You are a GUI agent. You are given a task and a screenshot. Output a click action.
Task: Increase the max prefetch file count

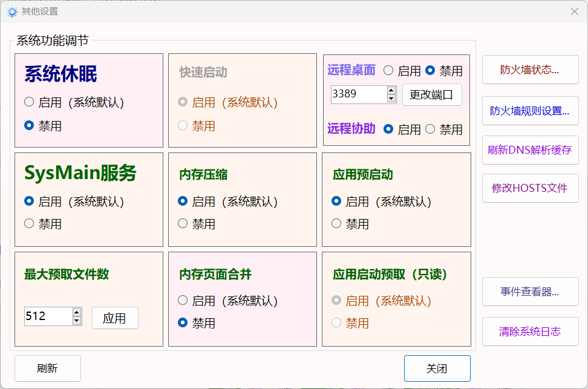click(x=77, y=312)
